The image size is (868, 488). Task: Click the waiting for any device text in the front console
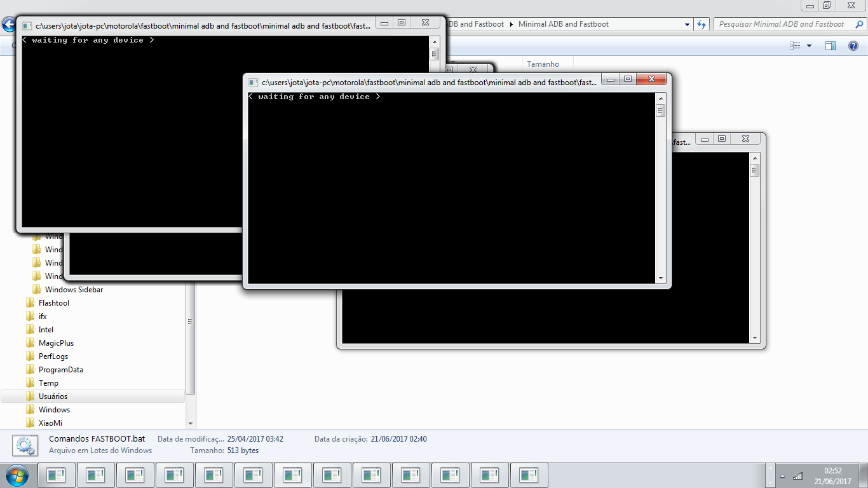click(x=314, y=97)
